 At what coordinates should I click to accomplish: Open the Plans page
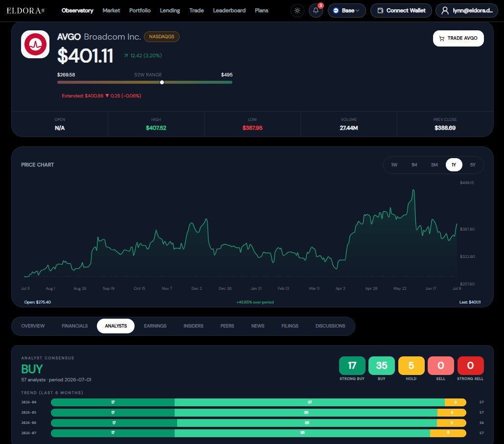coord(261,11)
